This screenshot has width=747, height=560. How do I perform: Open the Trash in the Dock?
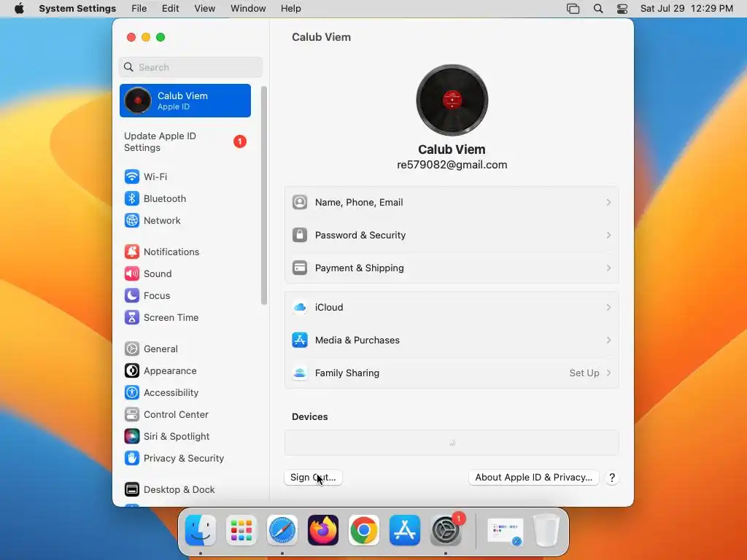point(546,530)
